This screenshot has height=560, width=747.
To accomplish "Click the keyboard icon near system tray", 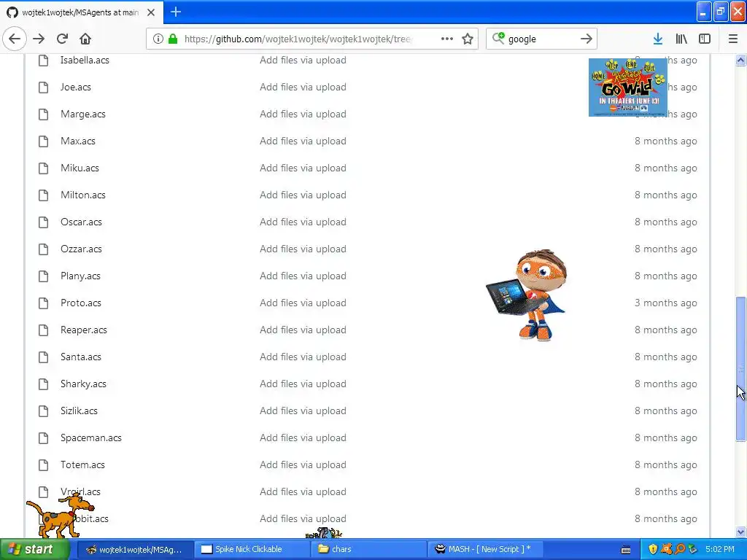I will click(626, 550).
